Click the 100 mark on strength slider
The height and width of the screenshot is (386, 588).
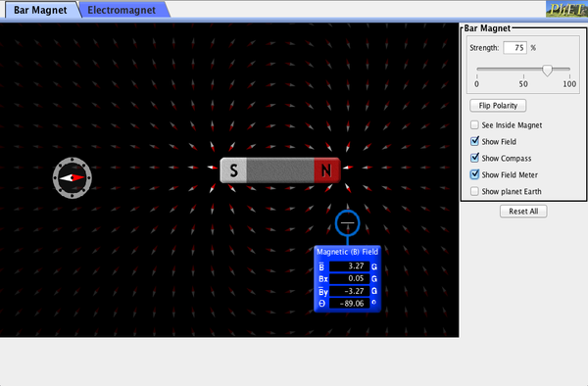tap(569, 84)
